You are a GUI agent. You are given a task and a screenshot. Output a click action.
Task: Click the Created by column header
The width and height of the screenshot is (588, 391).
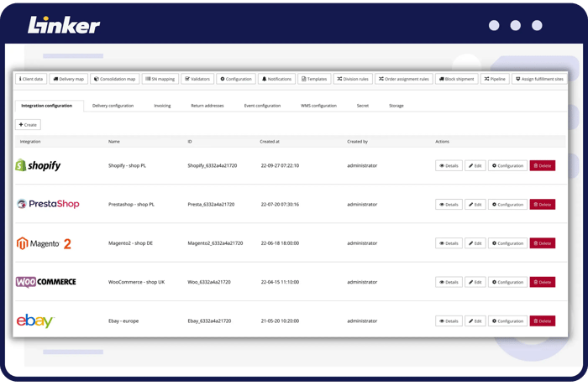point(357,142)
